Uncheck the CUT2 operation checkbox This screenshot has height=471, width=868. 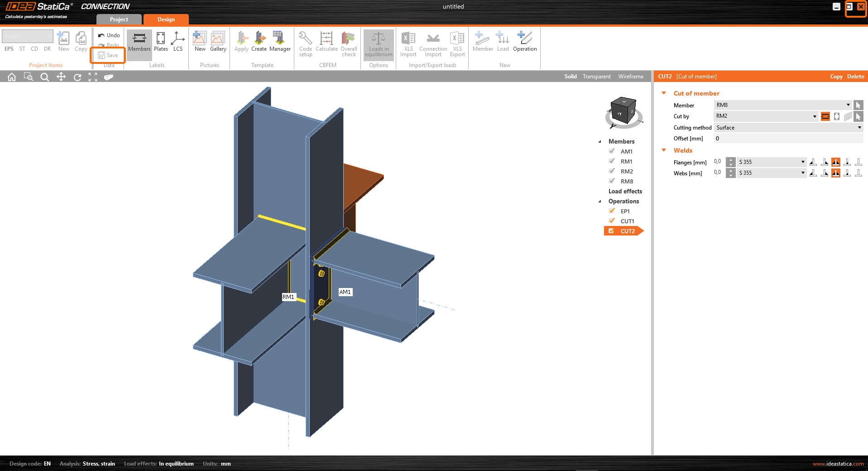click(611, 231)
